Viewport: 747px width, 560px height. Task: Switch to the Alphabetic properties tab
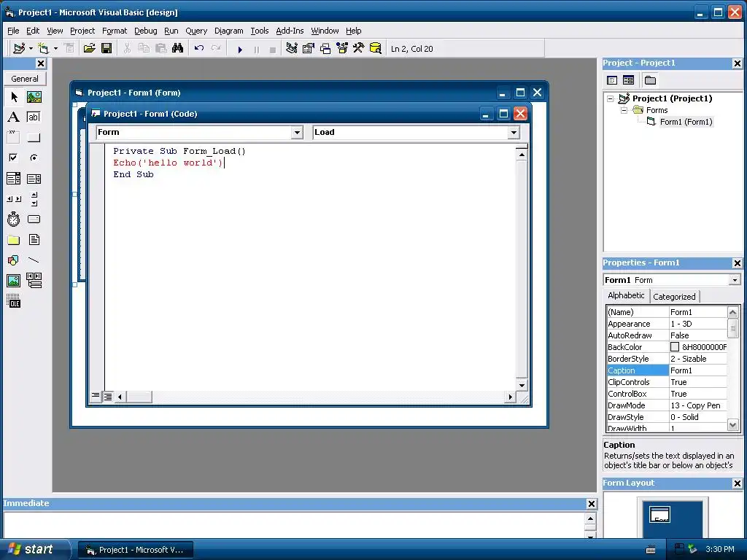click(626, 295)
